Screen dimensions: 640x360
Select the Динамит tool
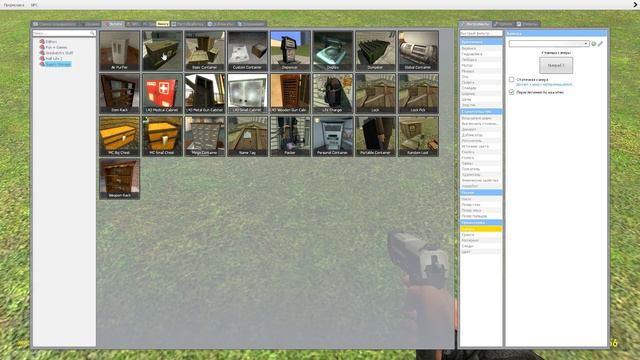point(481,129)
